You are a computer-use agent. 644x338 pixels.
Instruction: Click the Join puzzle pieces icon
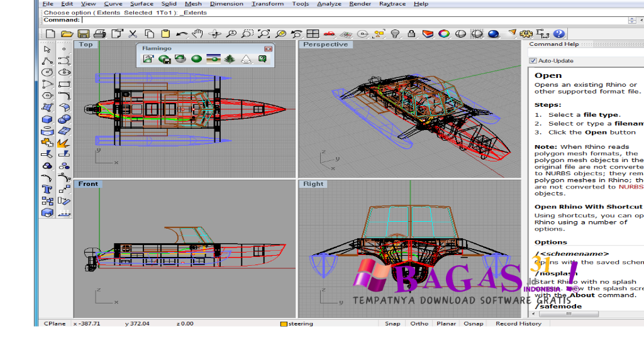pyautogui.click(x=47, y=143)
